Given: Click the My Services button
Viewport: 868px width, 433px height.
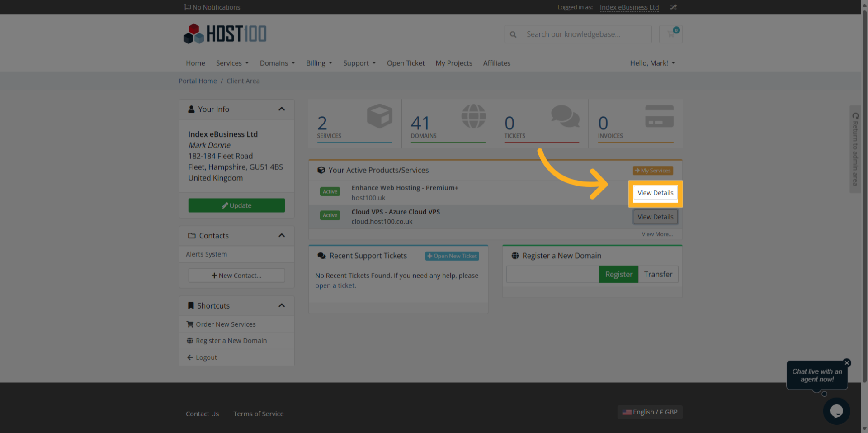Looking at the screenshot, I should pyautogui.click(x=653, y=171).
